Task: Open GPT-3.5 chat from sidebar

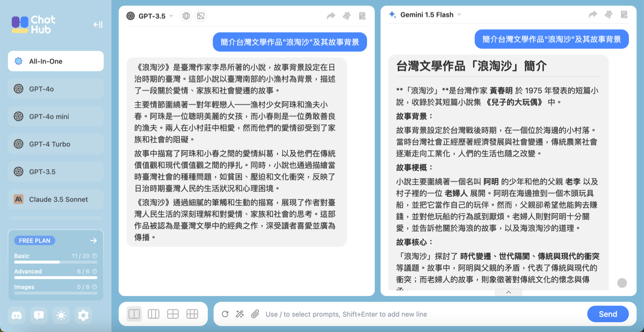Action: [x=56, y=172]
